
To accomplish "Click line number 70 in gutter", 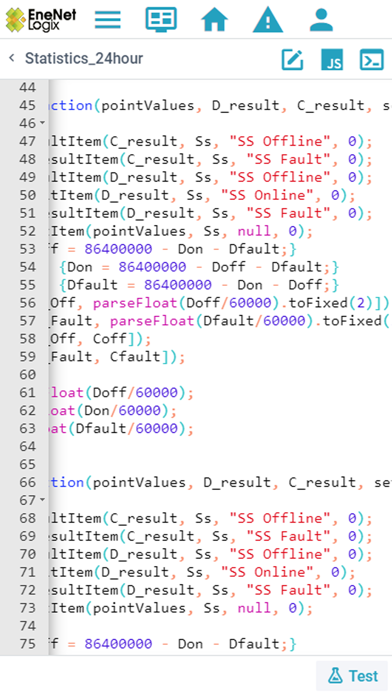I will 28,554.
